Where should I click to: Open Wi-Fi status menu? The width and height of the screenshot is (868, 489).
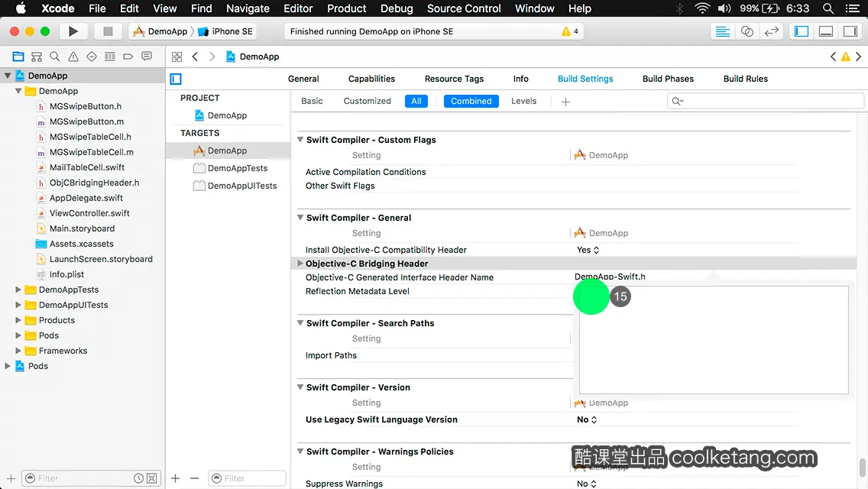click(702, 8)
